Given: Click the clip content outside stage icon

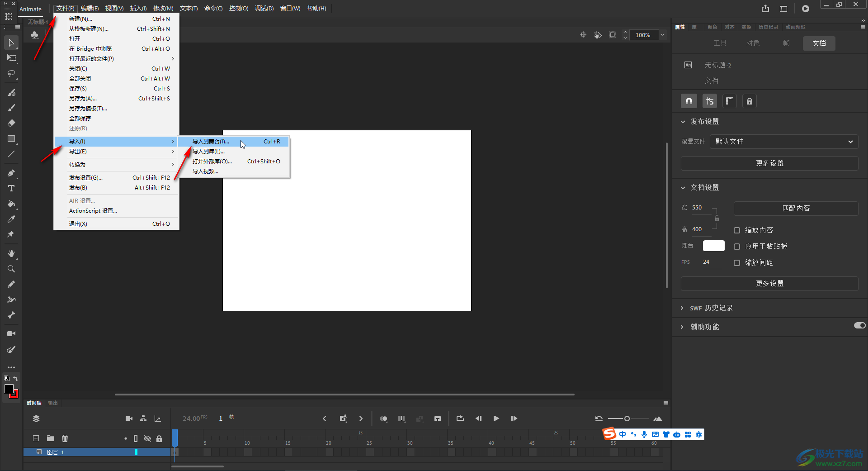Looking at the screenshot, I should coord(612,35).
